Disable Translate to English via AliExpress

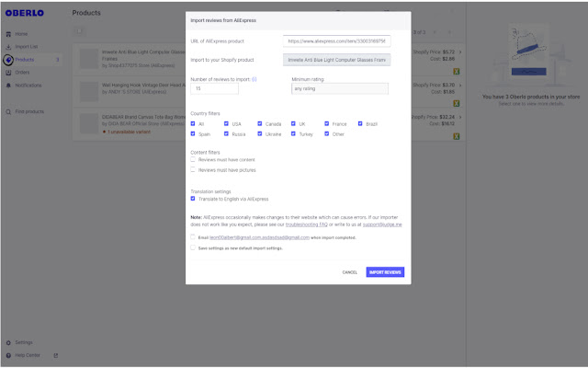(193, 199)
